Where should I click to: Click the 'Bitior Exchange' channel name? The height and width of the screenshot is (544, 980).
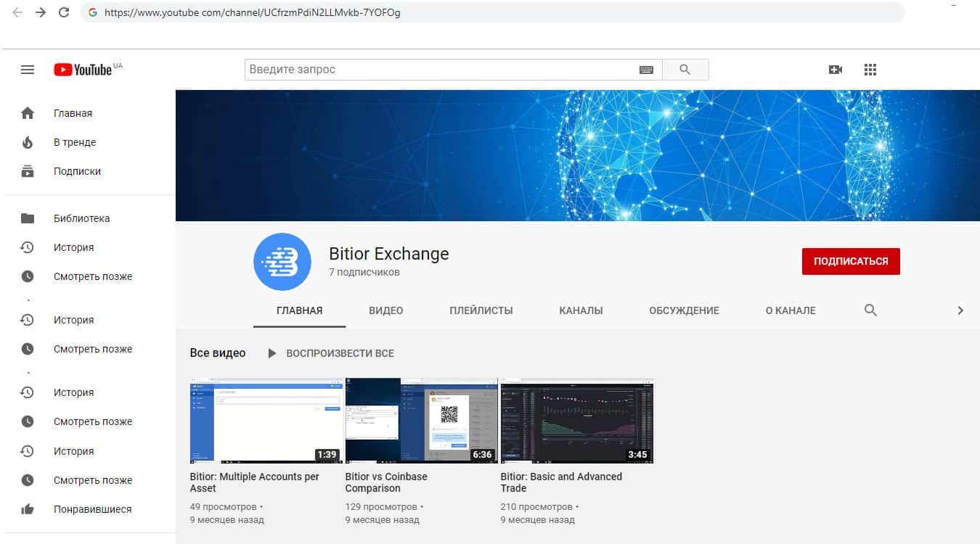pyautogui.click(x=389, y=254)
